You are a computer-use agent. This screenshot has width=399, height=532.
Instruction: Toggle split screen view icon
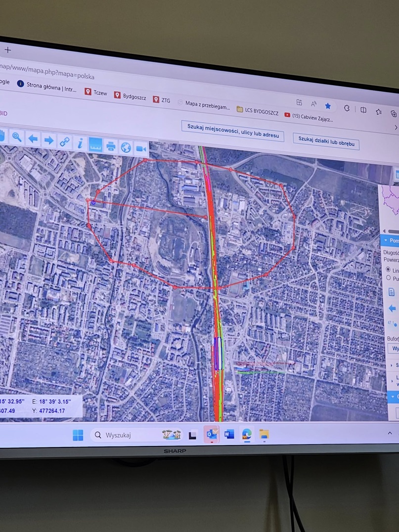[363, 110]
